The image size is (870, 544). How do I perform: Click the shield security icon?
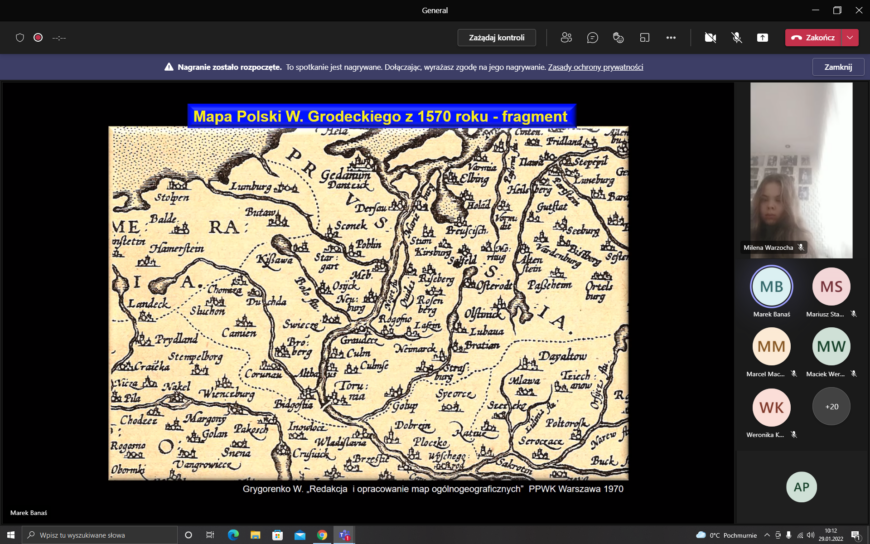[x=20, y=38]
